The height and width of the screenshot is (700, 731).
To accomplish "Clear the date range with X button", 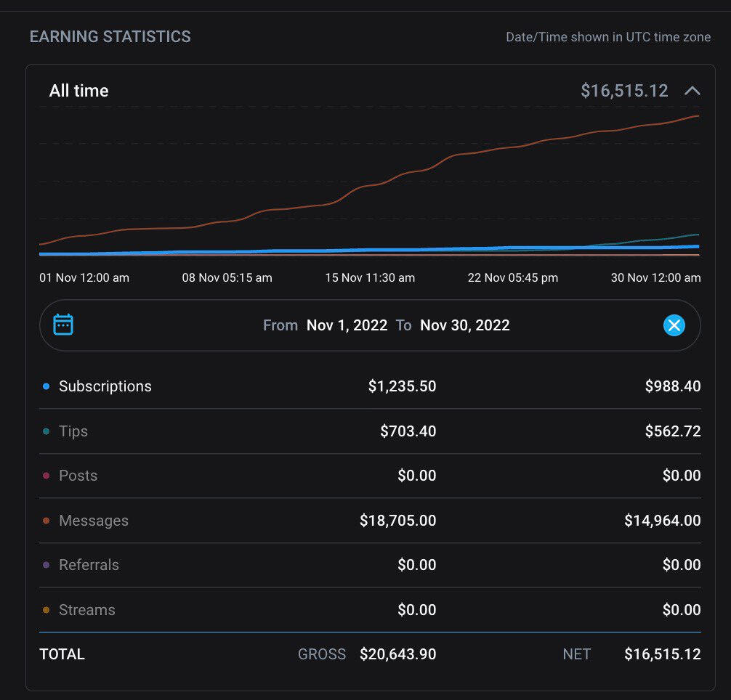I will (x=674, y=325).
